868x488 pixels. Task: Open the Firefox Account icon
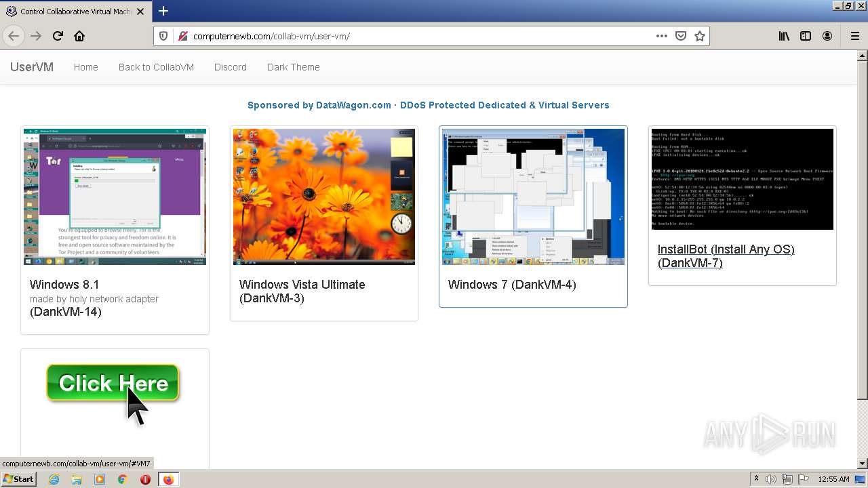827,36
